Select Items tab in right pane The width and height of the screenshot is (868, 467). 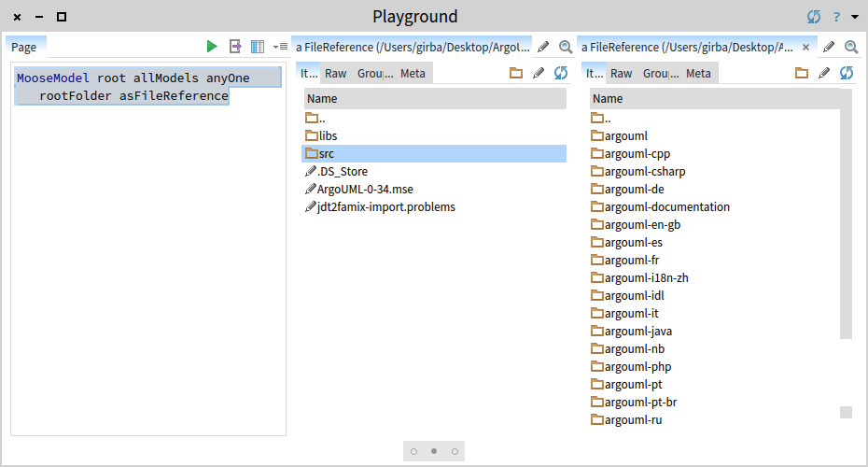point(594,73)
